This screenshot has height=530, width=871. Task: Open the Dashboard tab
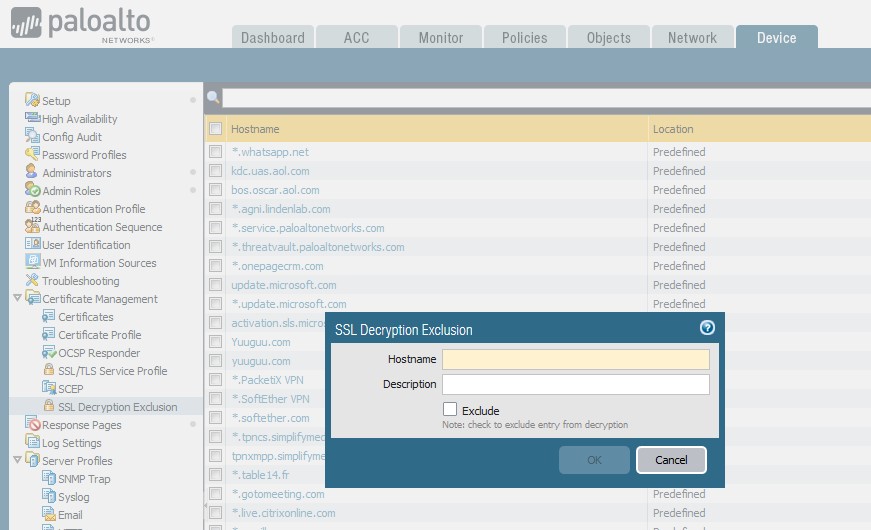(x=273, y=37)
